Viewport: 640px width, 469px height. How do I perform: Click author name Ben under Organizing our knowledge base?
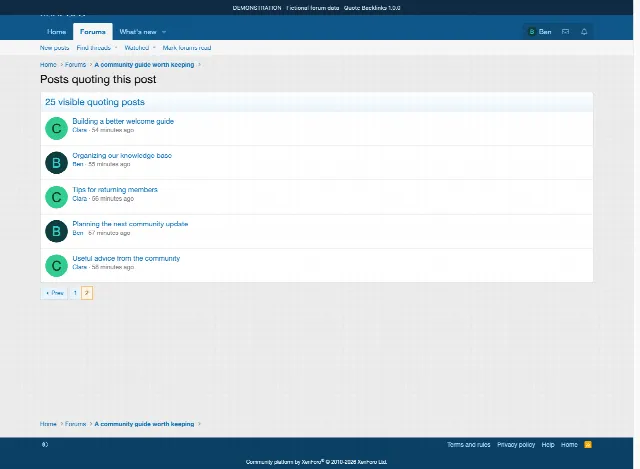78,164
